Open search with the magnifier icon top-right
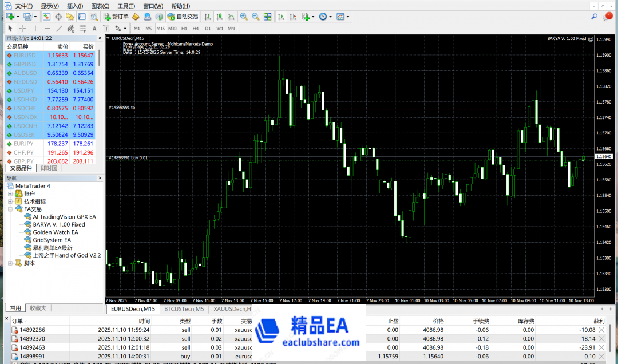The image size is (618, 364). [594, 17]
